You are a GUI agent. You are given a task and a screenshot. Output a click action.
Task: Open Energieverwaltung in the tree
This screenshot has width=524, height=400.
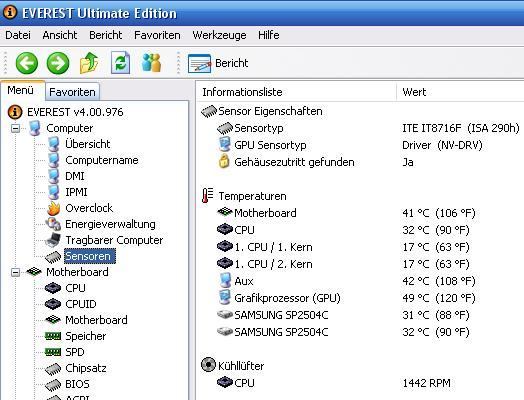[x=110, y=224]
